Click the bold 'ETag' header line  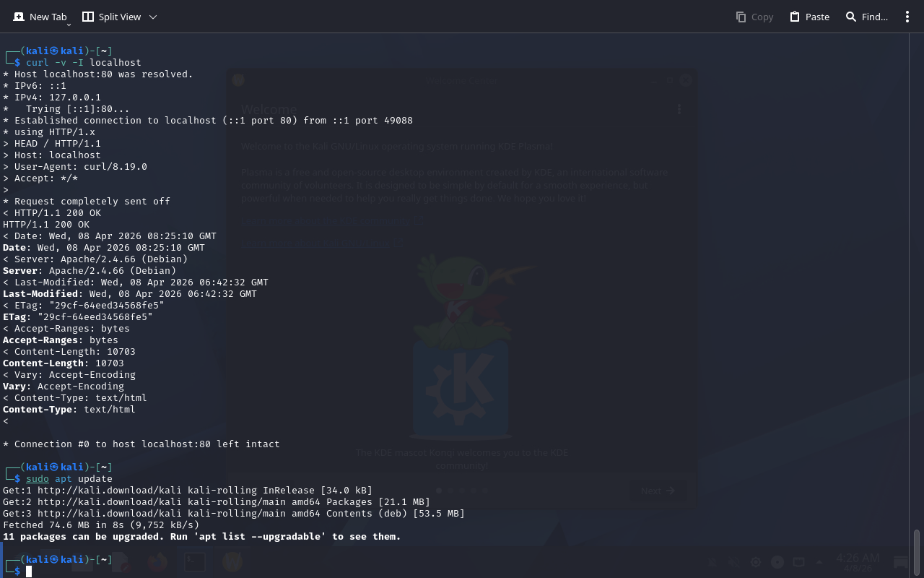(x=78, y=317)
